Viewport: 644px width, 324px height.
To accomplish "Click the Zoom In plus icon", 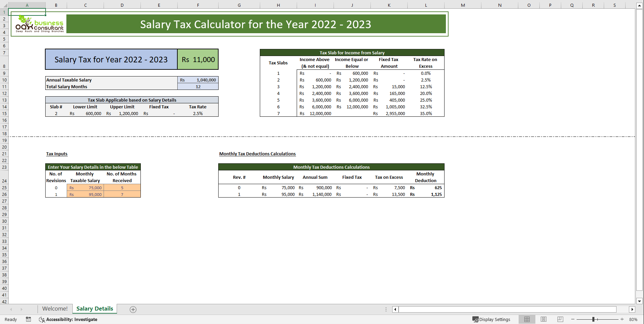I will point(622,319).
